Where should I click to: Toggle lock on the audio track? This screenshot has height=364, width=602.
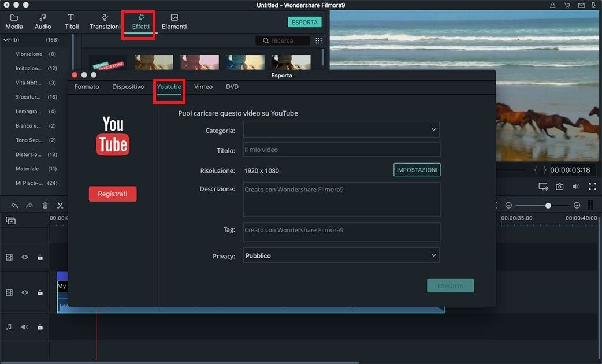point(40,327)
